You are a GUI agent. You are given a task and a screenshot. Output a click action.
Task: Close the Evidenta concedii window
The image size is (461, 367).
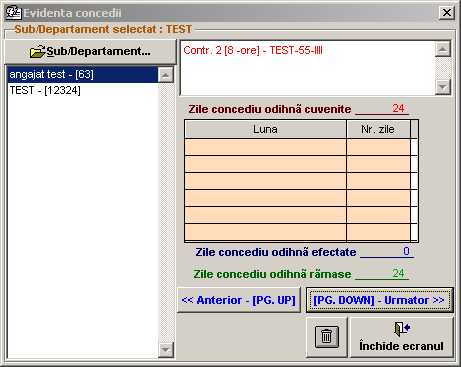(446, 13)
